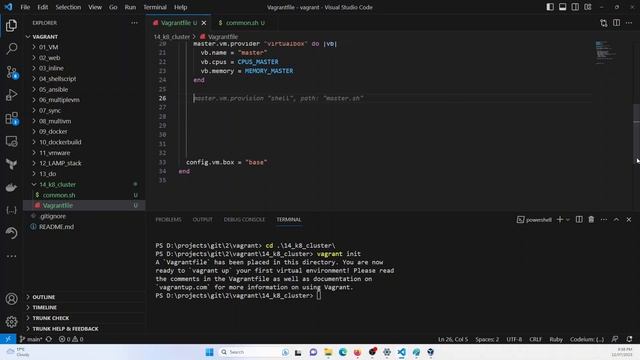This screenshot has width=640, height=360.
Task: Toggle secondary side bar layout button
Action: pyautogui.click(x=575, y=7)
